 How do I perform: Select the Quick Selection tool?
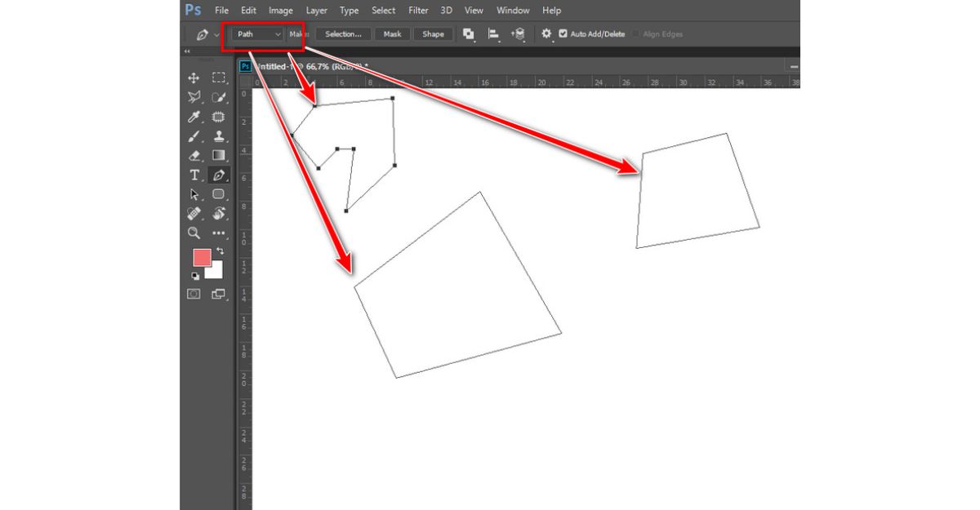coord(219,97)
